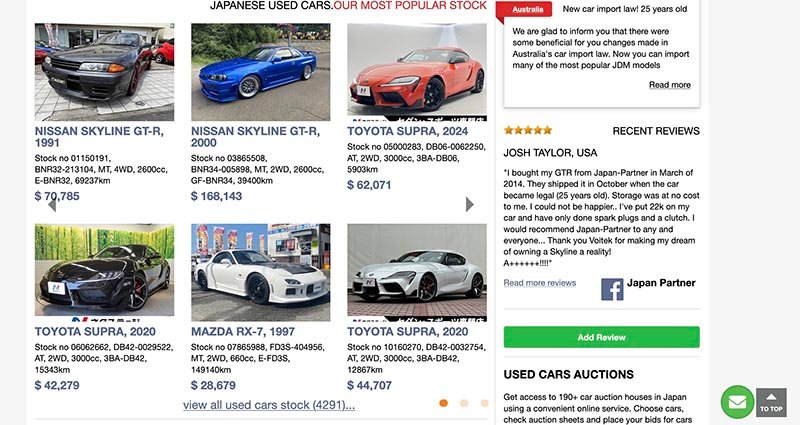The width and height of the screenshot is (800, 425).
Task: Select the first orange carousel dot
Action: coord(443,403)
